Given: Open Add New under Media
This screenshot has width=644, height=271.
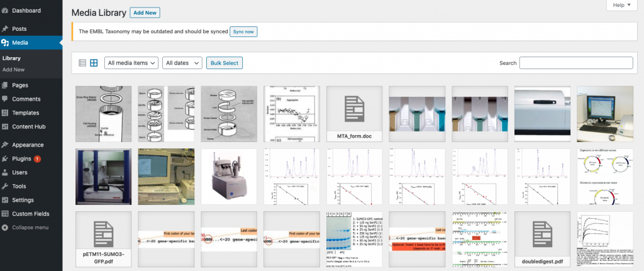Looking at the screenshot, I should point(14,70).
